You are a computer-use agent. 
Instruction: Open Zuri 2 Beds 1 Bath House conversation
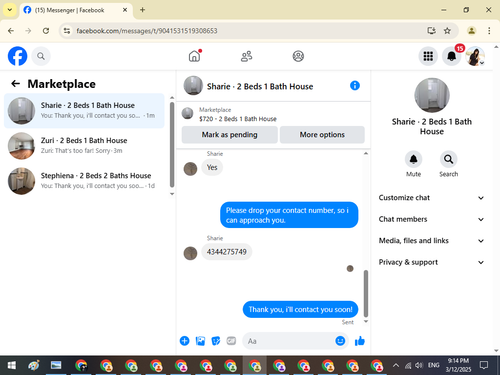point(84,146)
